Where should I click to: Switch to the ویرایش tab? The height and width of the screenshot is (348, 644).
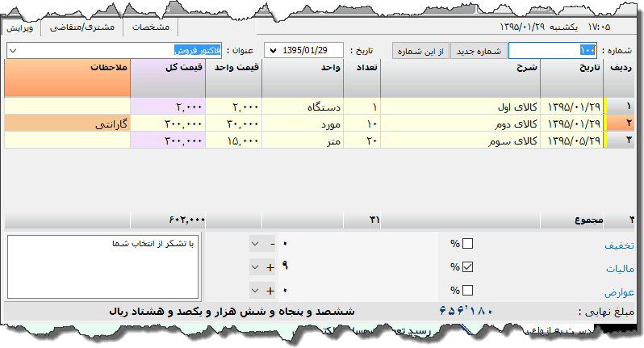(21, 27)
